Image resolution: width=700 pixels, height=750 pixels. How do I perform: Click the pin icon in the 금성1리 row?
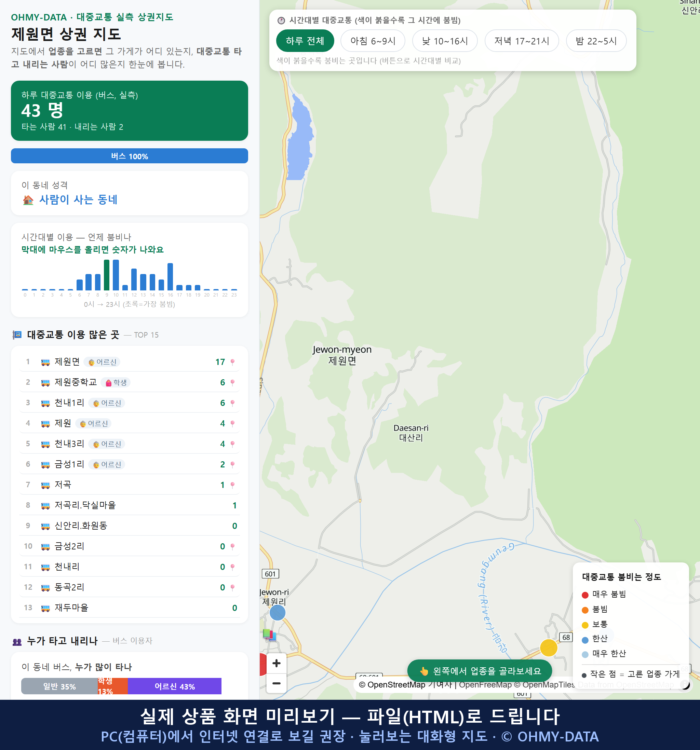coord(232,464)
